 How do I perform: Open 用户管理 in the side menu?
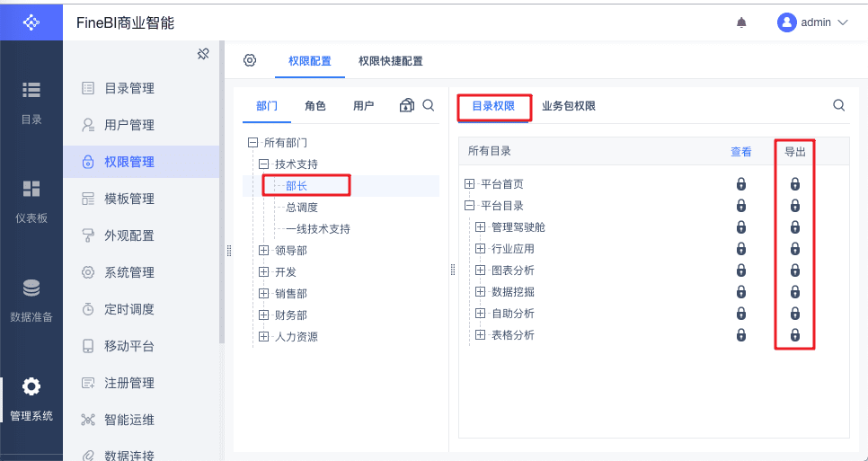129,125
